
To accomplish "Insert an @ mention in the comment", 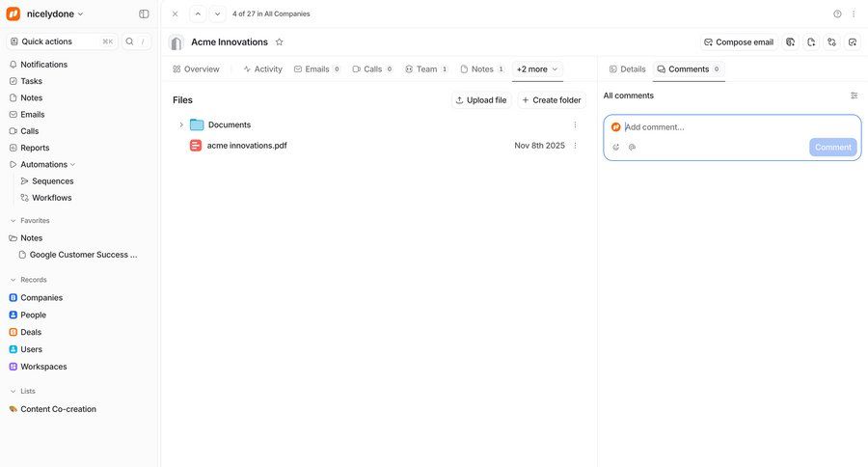I will (x=632, y=148).
